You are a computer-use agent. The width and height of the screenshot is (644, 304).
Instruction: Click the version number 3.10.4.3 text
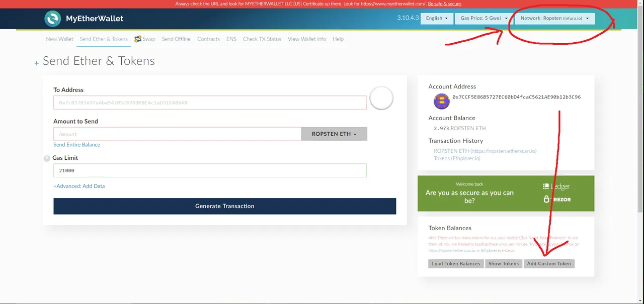point(408,18)
